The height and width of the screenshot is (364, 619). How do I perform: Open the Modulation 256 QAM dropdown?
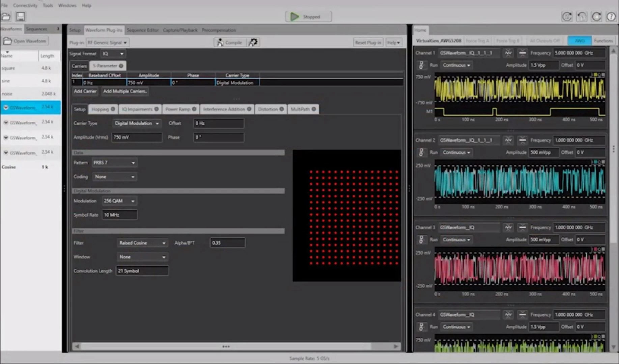[x=119, y=201]
